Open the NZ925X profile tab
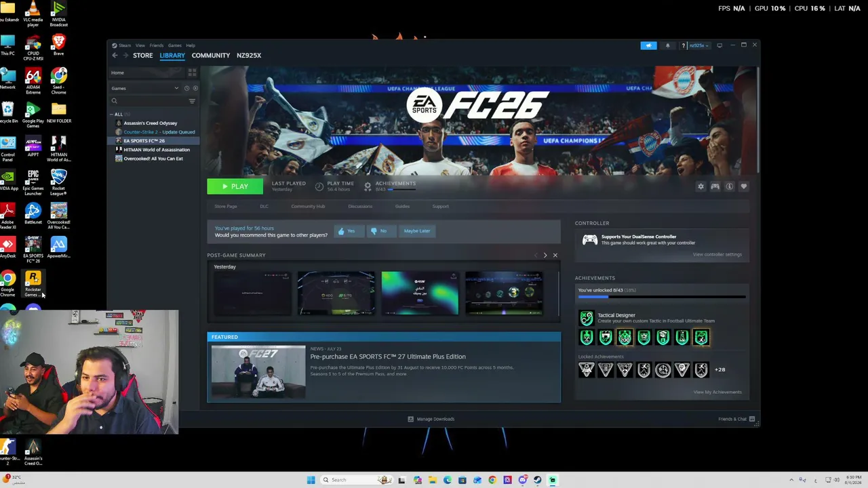Image resolution: width=868 pixels, height=488 pixels. [x=249, y=56]
